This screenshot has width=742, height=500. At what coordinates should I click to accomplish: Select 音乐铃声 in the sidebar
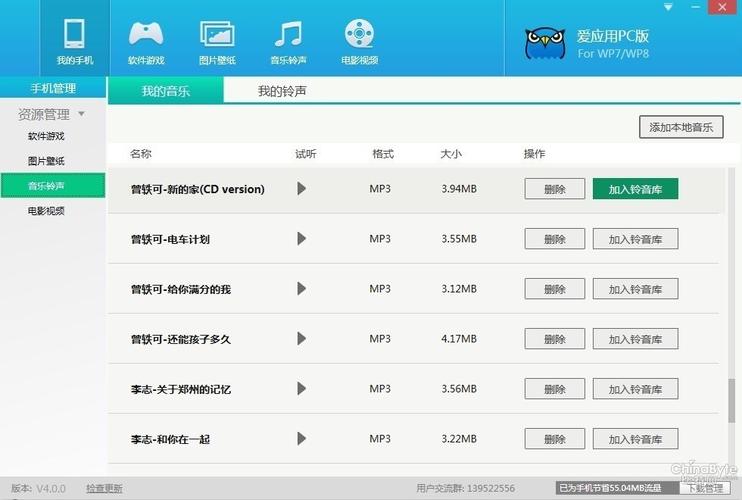[x=53, y=185]
